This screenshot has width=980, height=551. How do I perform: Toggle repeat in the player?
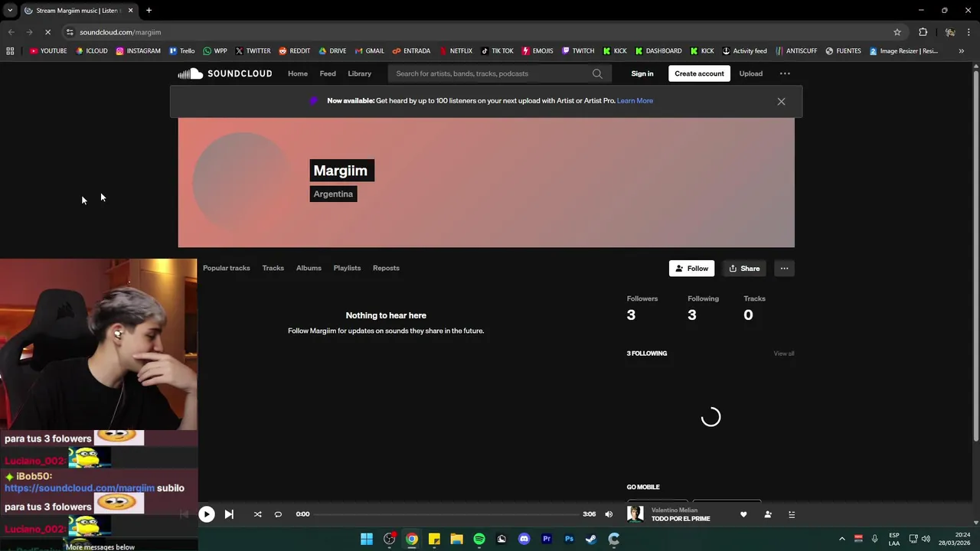point(278,514)
